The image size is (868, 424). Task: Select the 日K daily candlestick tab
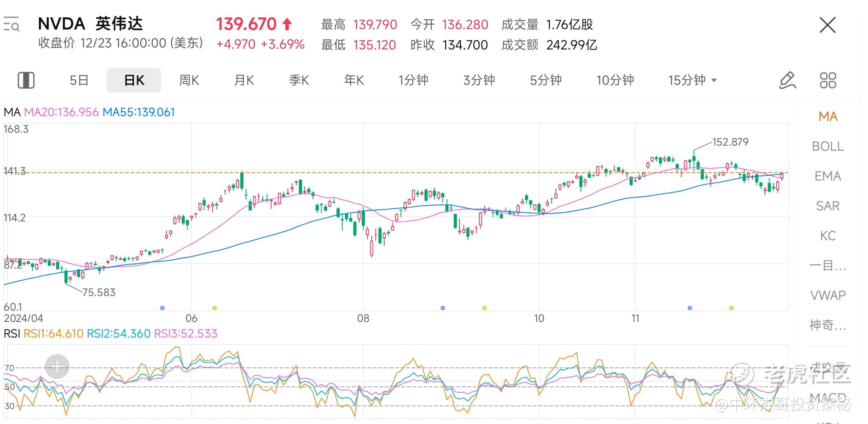(x=134, y=80)
